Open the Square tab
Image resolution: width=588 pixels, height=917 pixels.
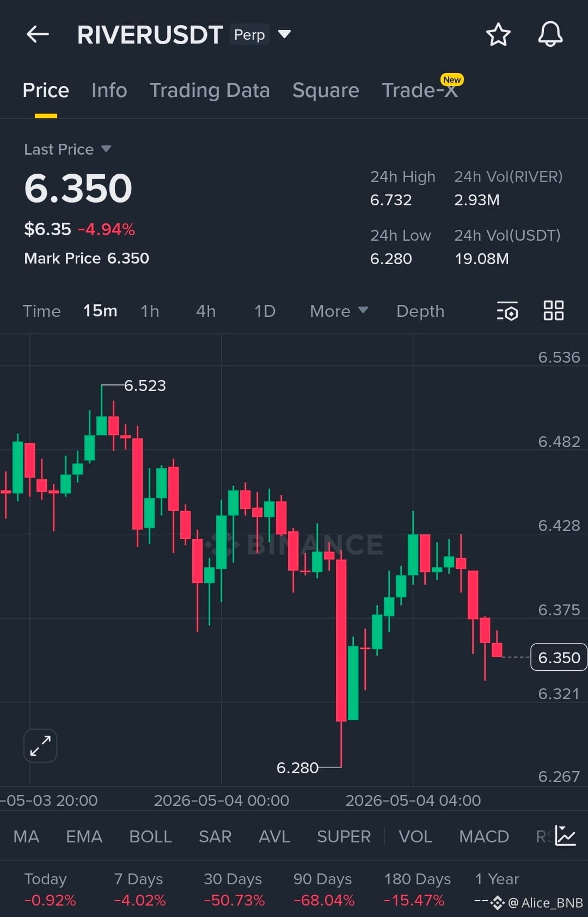326,90
